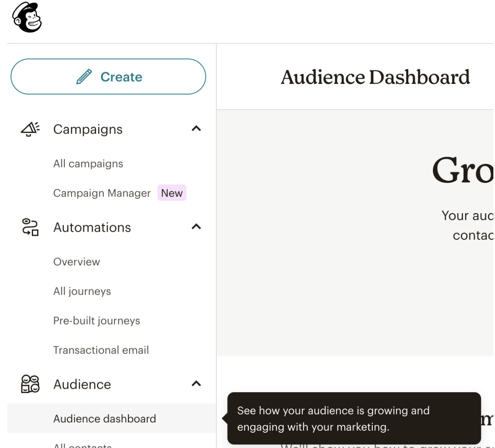Collapse the Audience section
The height and width of the screenshot is (448, 495).
tap(197, 384)
